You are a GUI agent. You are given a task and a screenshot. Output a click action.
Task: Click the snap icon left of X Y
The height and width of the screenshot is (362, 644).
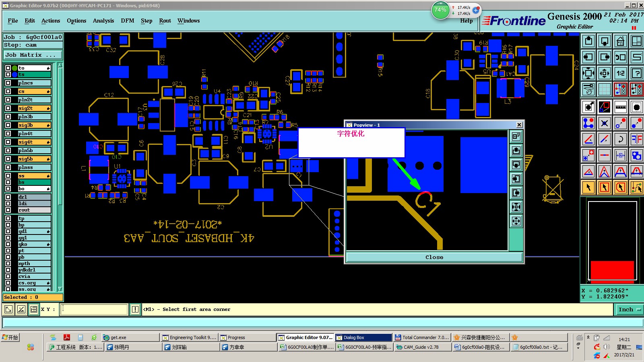click(x=34, y=309)
